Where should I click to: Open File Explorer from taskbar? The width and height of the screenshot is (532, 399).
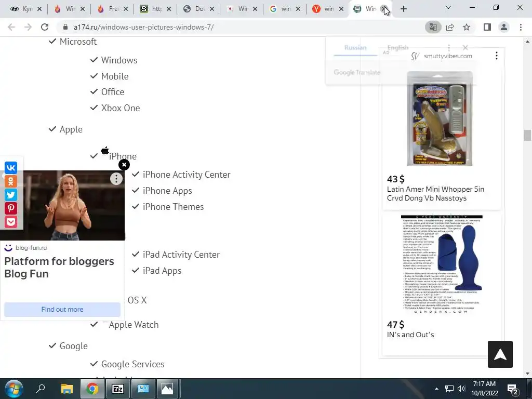[x=67, y=389]
